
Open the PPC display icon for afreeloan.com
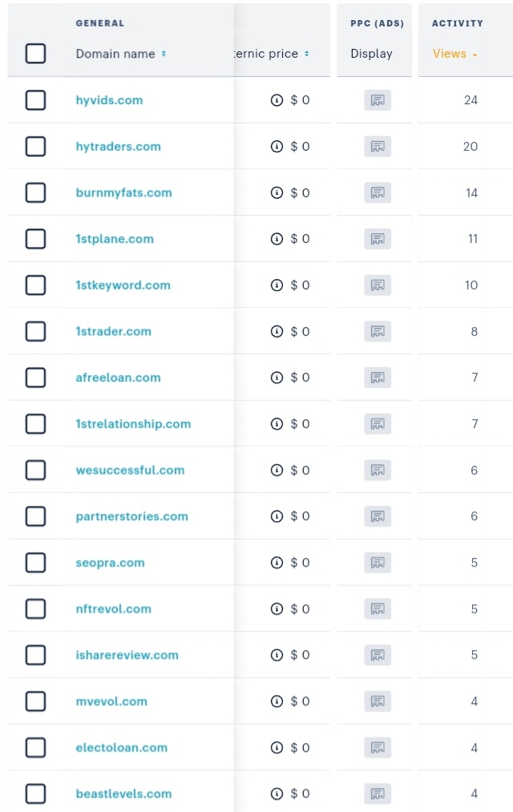tap(378, 378)
